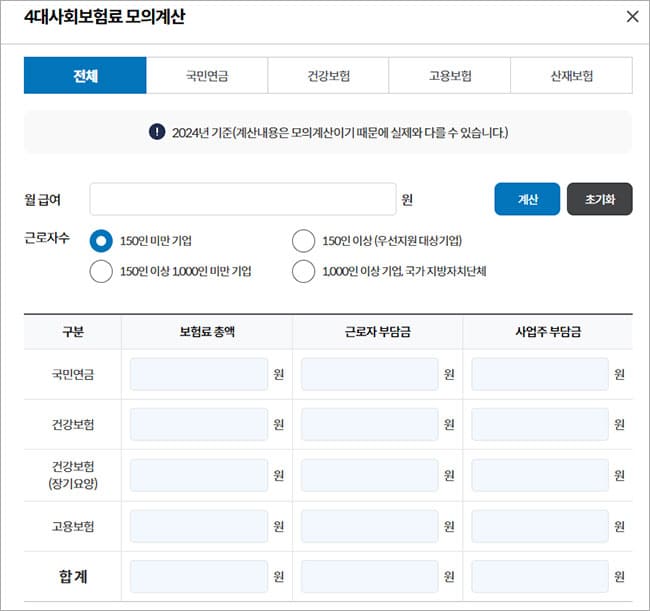This screenshot has height=611, width=650.
Task: Open the 건강보험 tab
Action: [x=328, y=75]
